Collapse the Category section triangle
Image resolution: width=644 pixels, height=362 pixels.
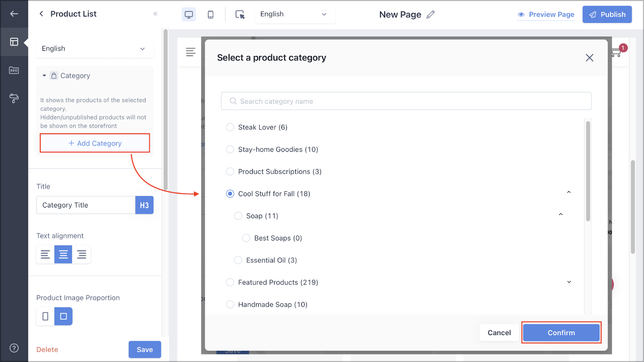(x=44, y=76)
